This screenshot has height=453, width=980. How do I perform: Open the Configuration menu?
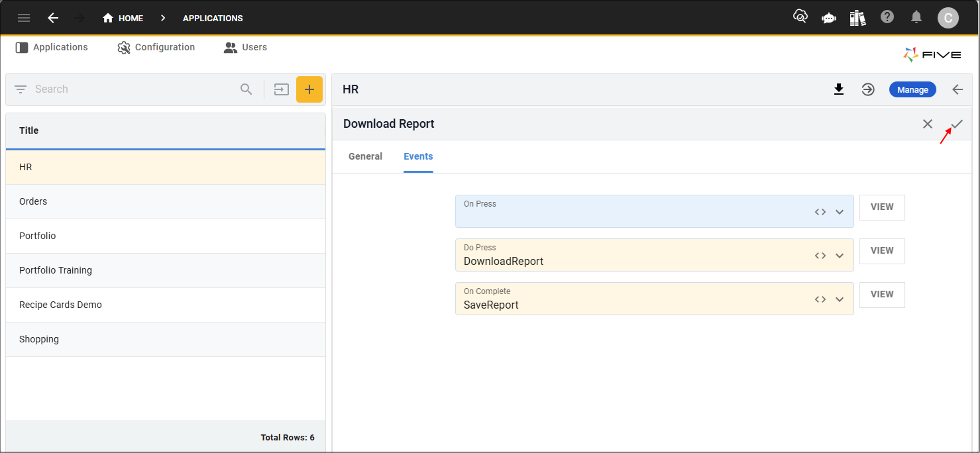click(156, 48)
